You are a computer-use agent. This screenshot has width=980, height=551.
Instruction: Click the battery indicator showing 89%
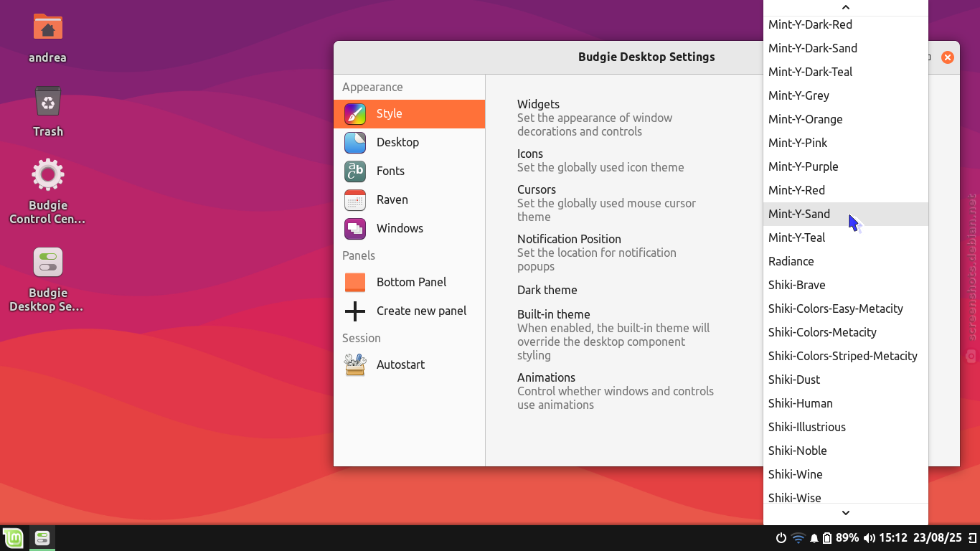[840, 537]
